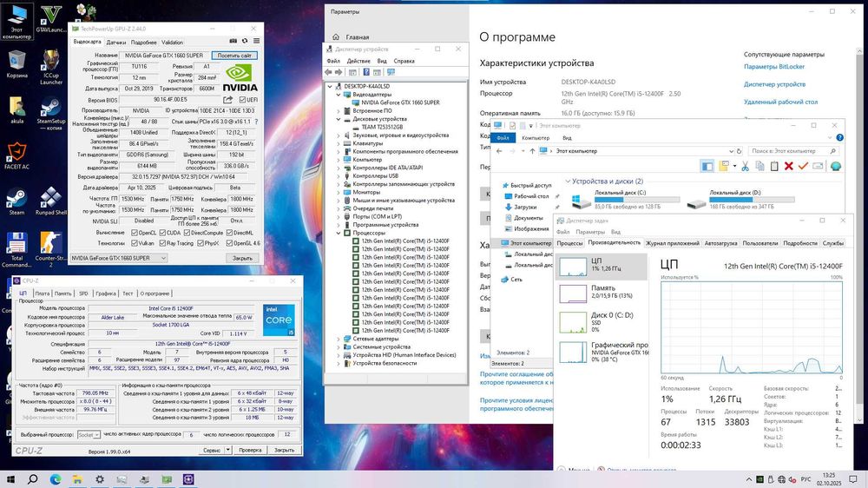Open Microsoft Edge from the taskbar
Screen dimensions: 868x488
(56, 479)
